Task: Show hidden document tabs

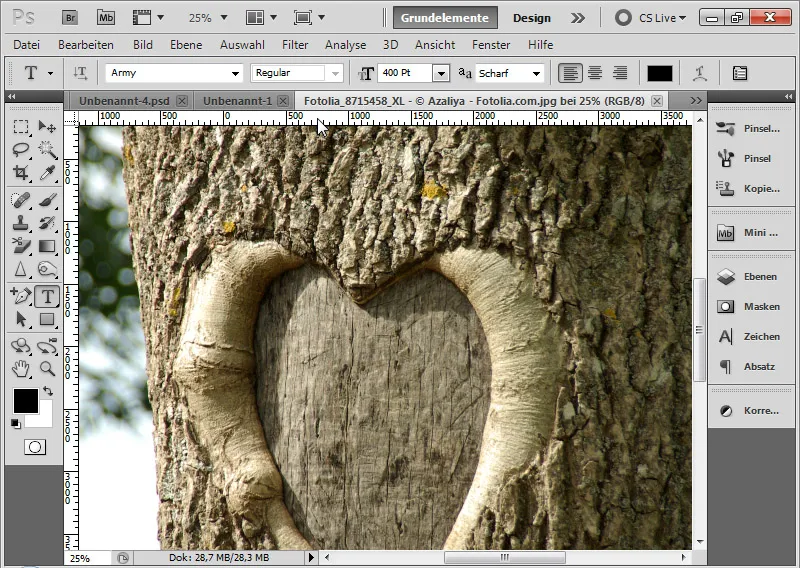Action: click(696, 101)
